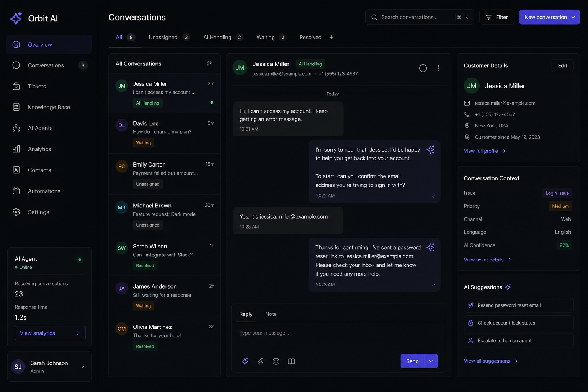Click Edit in Customer Details

pos(562,65)
